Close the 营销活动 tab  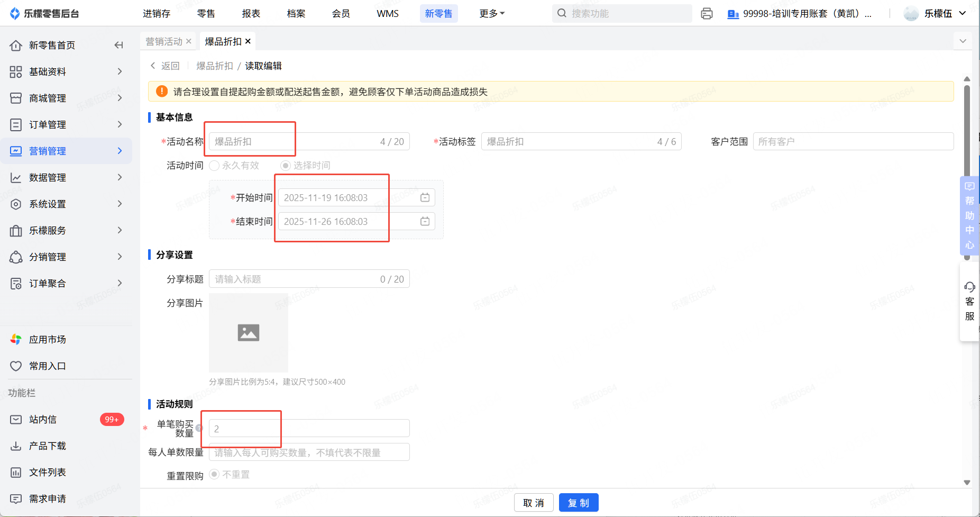189,41
